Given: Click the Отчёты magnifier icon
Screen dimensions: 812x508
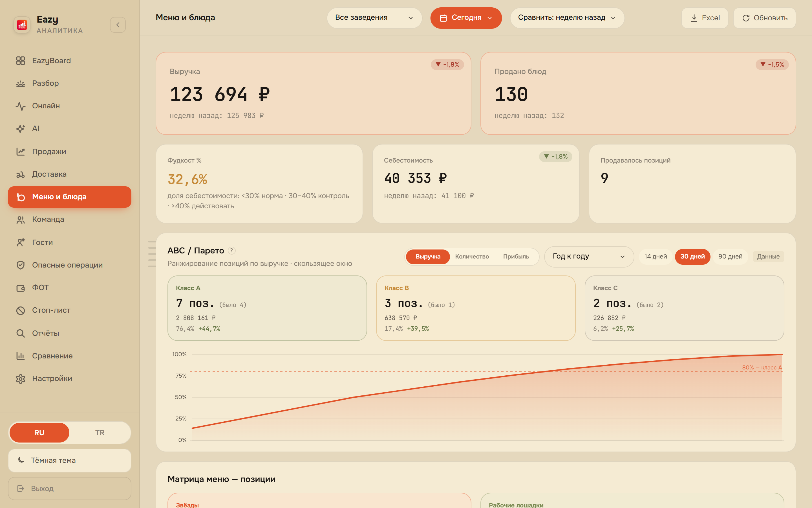Looking at the screenshot, I should click(21, 333).
